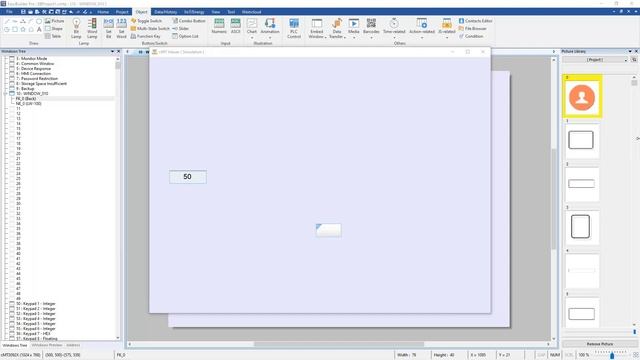Insert an Option List object

185,36
